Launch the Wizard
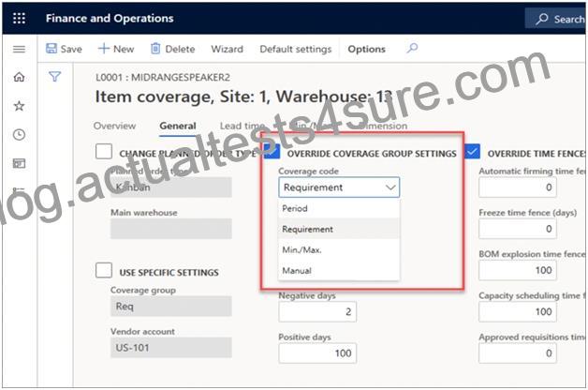Screen dimensions: 588x390 [x=227, y=49]
